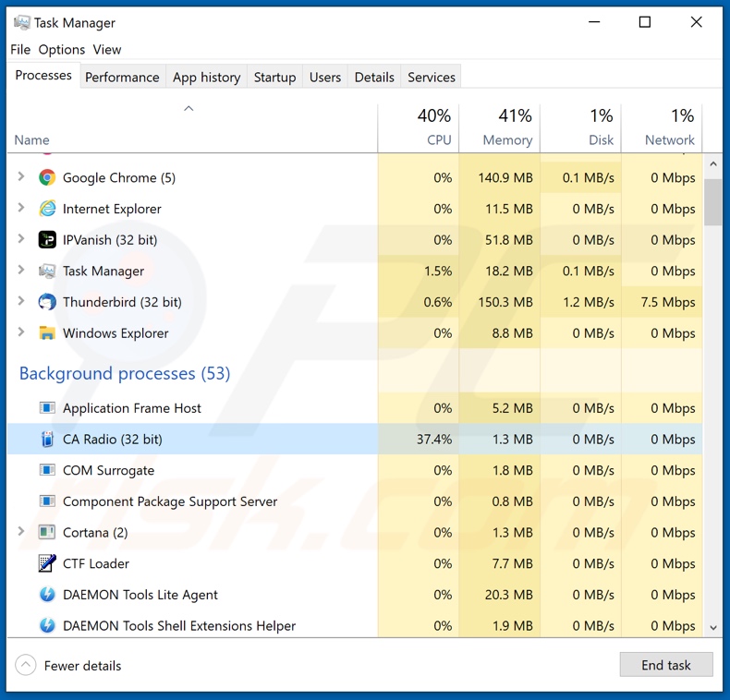Select the Processes tab
Image resolution: width=730 pixels, height=700 pixels.
[x=43, y=76]
